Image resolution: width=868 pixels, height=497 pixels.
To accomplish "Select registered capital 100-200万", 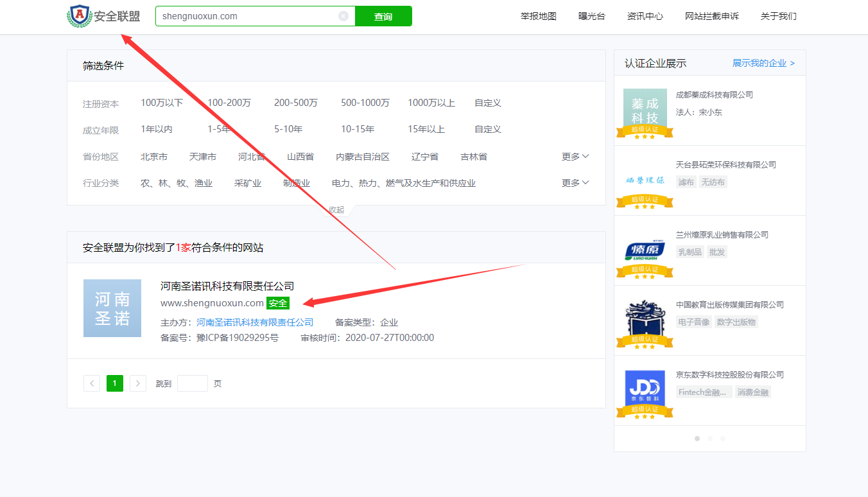I will 229,103.
